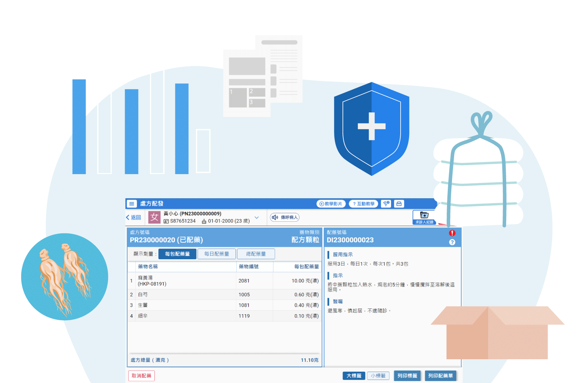Call the patient with 傳呼病人
Viewport: 588px width, 383px height.
pos(285,217)
